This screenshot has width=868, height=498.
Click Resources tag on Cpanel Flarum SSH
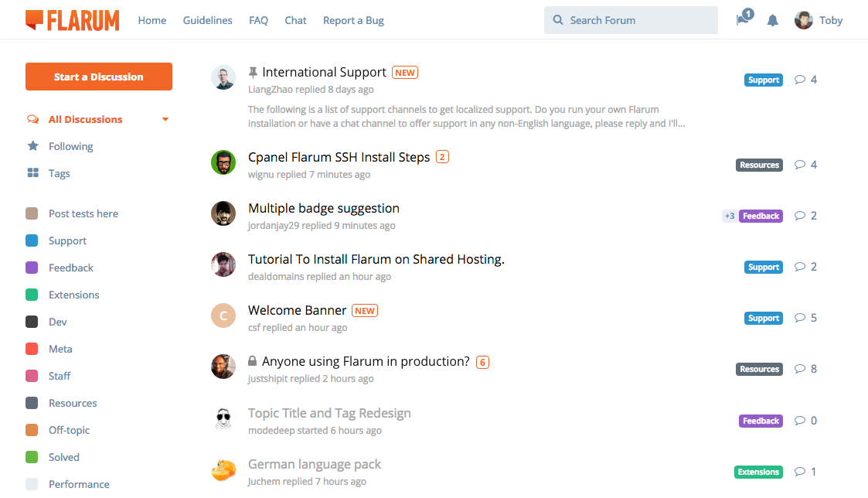tap(760, 165)
